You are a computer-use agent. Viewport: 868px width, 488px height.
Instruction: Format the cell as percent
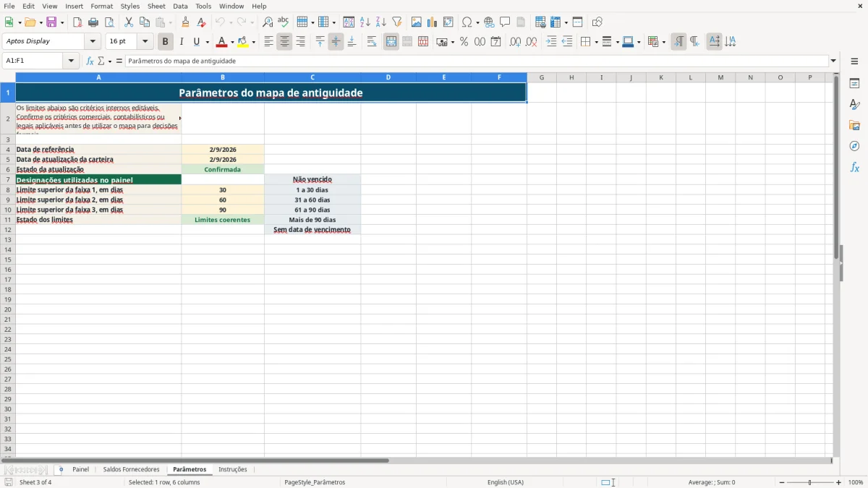[464, 42]
